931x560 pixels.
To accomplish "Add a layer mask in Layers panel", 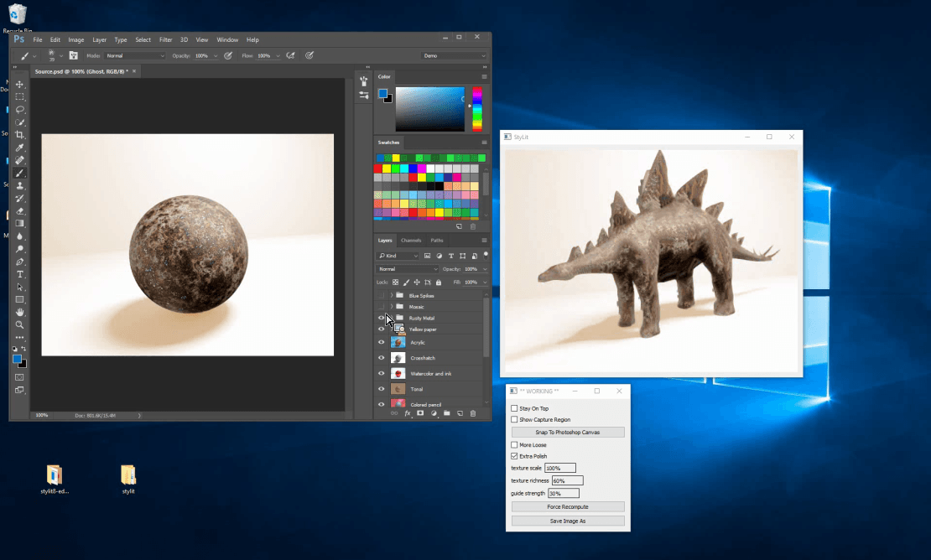I will (420, 413).
